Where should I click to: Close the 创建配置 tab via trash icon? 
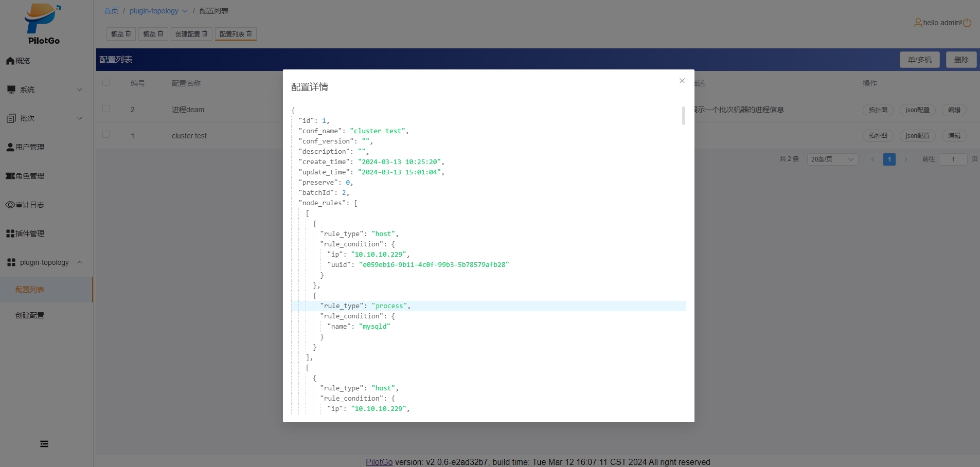205,34
